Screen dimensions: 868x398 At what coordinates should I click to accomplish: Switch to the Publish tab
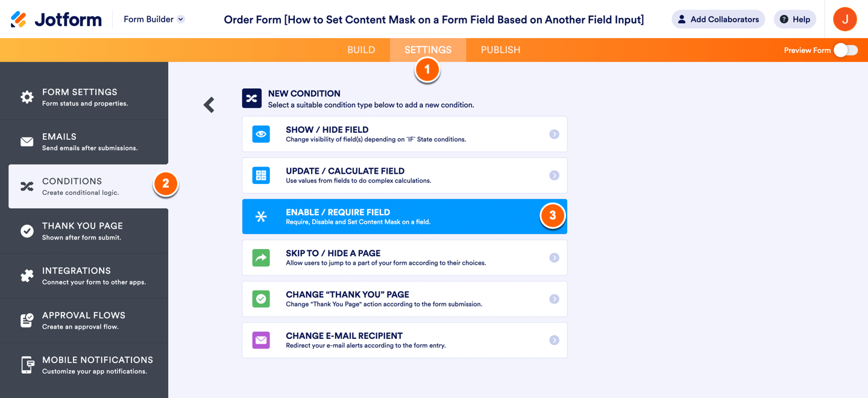pos(500,50)
